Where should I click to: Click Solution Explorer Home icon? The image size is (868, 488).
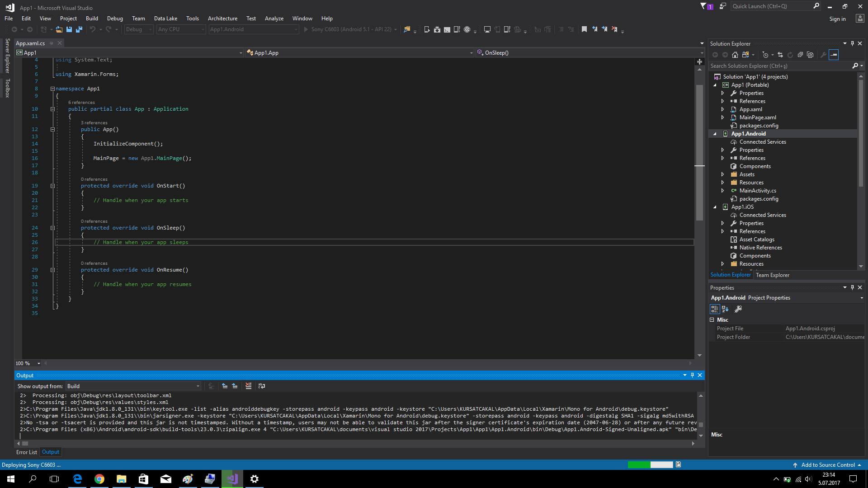click(x=735, y=55)
